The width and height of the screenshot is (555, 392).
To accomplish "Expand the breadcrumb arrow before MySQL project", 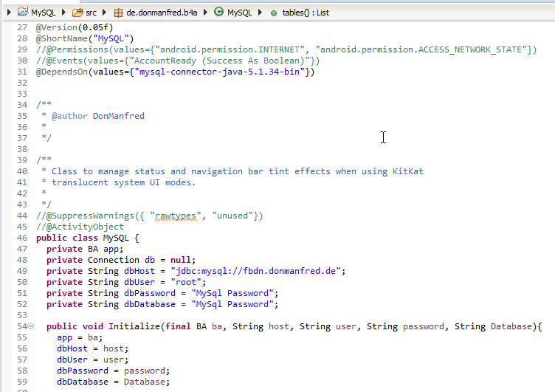I will (x=8, y=13).
